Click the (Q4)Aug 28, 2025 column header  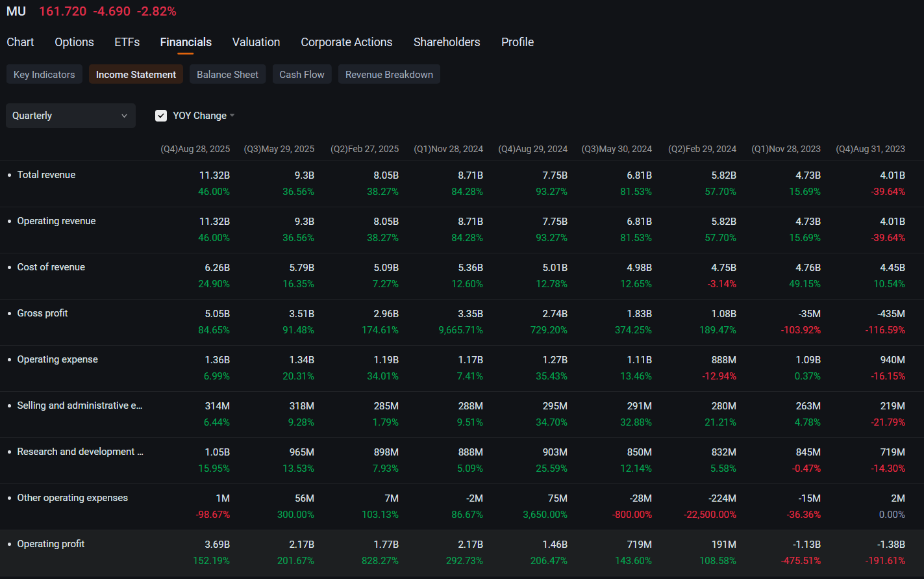coord(195,149)
